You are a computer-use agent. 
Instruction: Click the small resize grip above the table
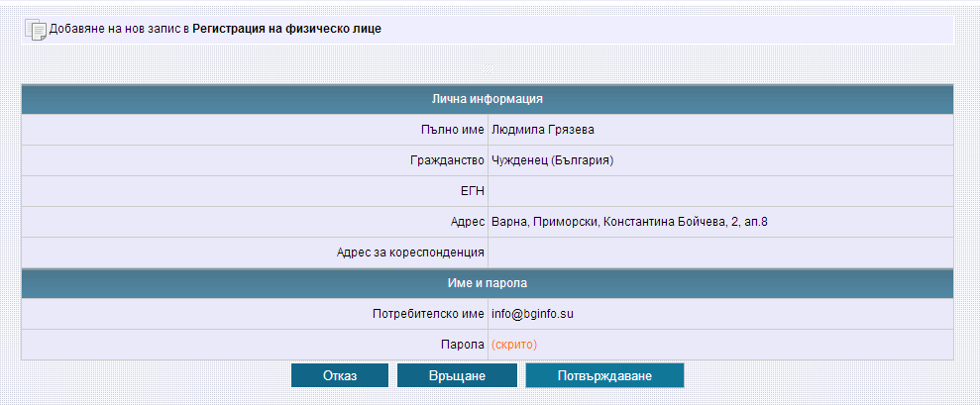tap(488, 67)
